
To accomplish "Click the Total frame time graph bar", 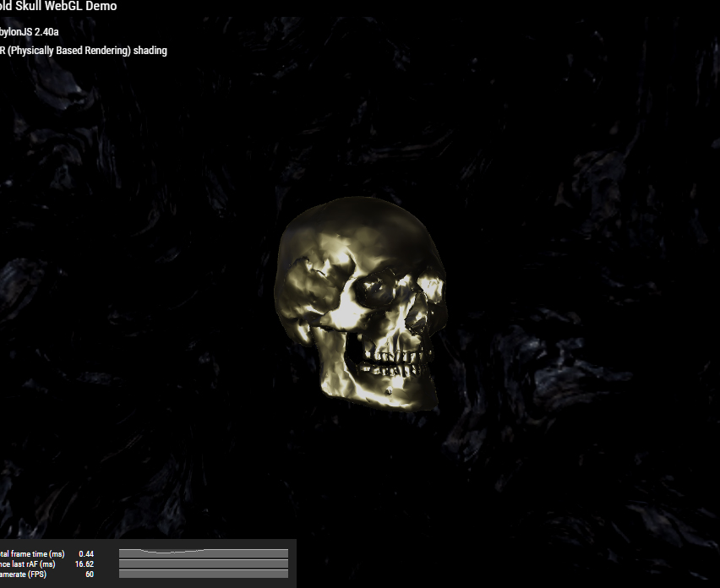I will click(203, 554).
